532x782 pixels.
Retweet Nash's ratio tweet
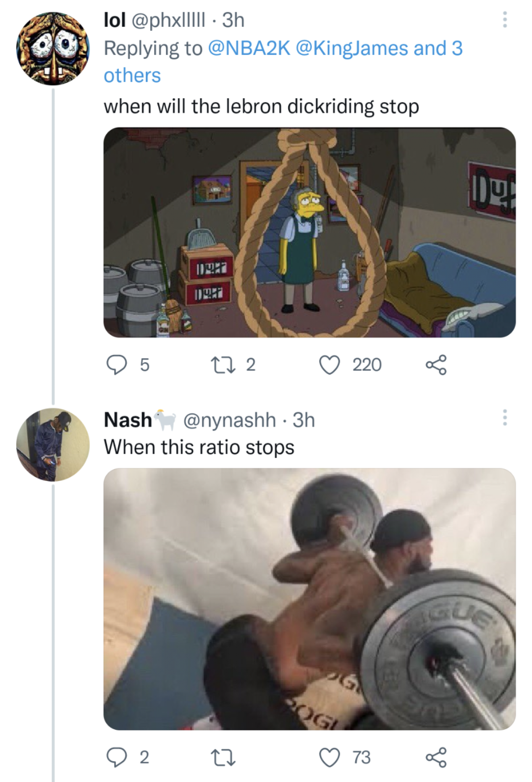click(x=222, y=757)
